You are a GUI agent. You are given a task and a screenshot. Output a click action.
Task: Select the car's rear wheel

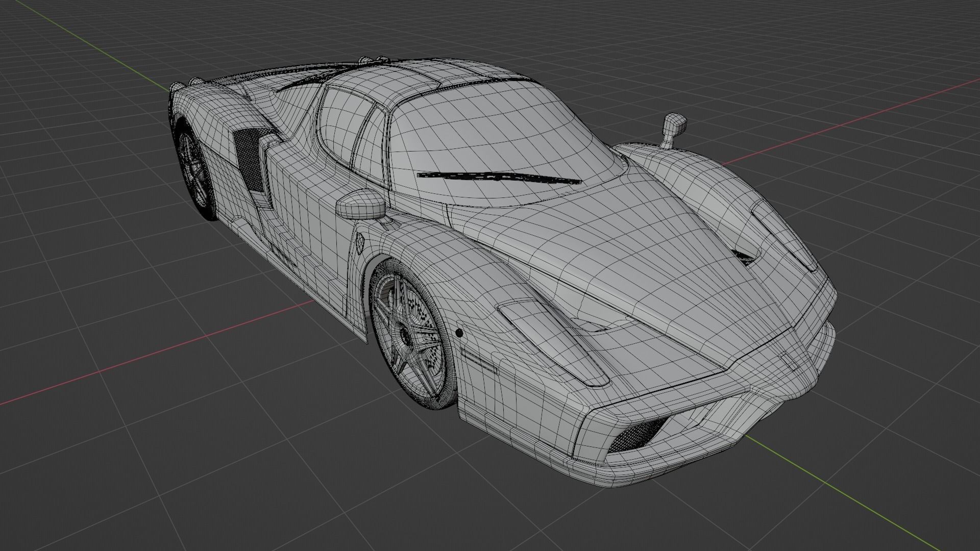(195, 169)
